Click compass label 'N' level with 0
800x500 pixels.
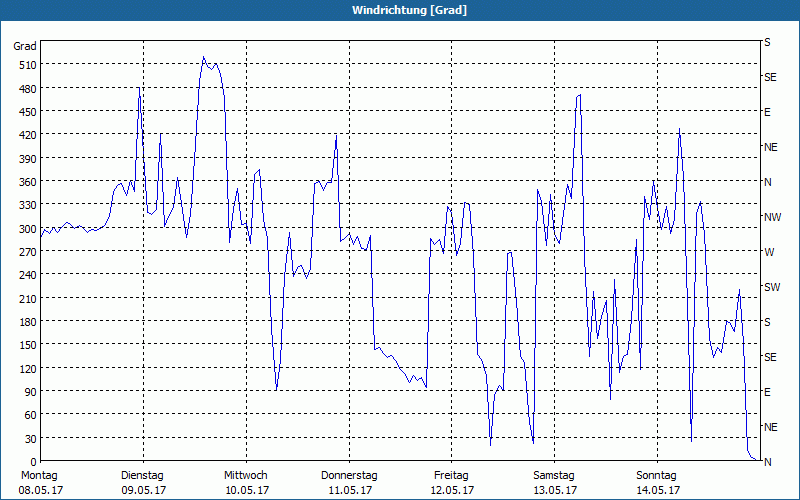[x=767, y=462]
